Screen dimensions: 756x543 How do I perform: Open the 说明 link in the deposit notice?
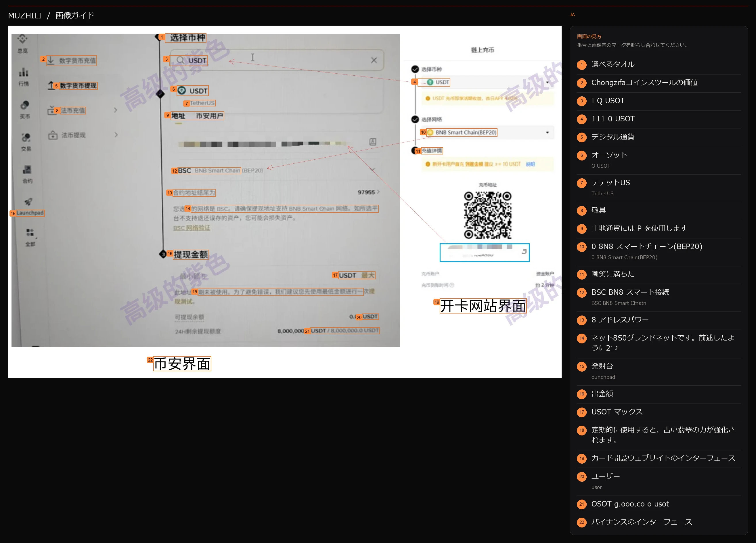(x=530, y=164)
